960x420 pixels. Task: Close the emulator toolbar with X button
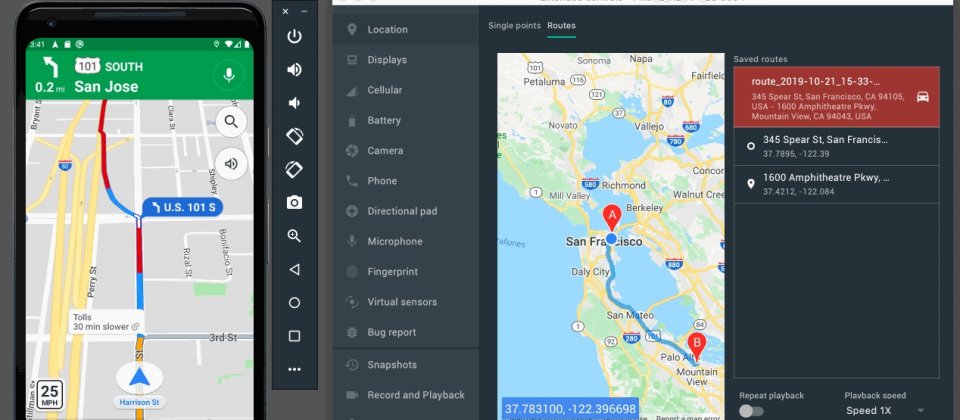pyautogui.click(x=285, y=11)
